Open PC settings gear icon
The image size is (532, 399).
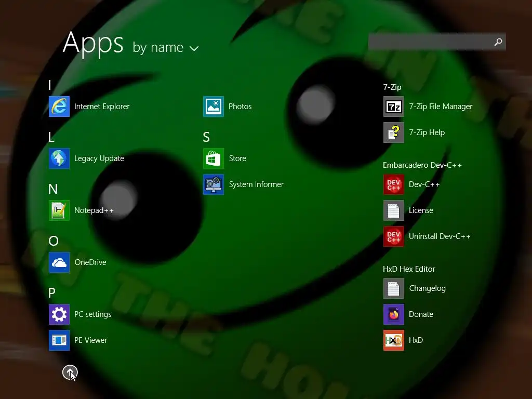(x=59, y=314)
